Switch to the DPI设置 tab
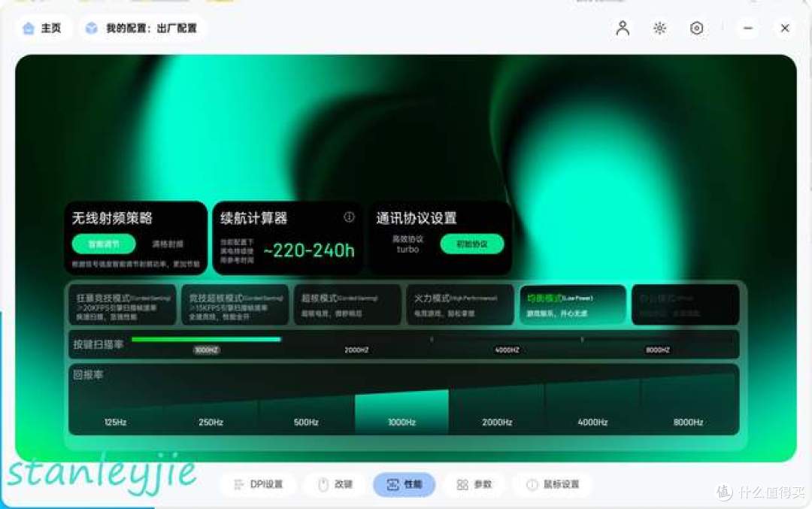812x509 pixels. pyautogui.click(x=258, y=484)
